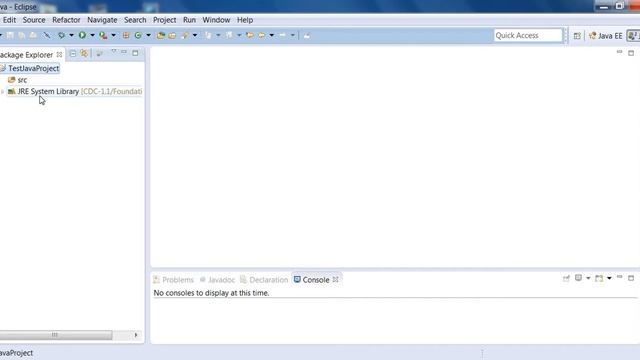Click the Open Console icon
The height and width of the screenshot is (360, 640).
click(599, 278)
